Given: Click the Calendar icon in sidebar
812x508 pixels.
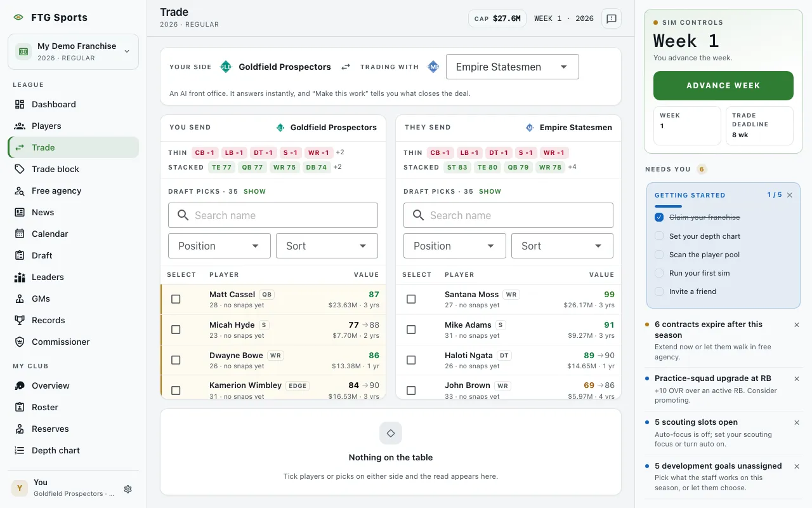Looking at the screenshot, I should [20, 234].
